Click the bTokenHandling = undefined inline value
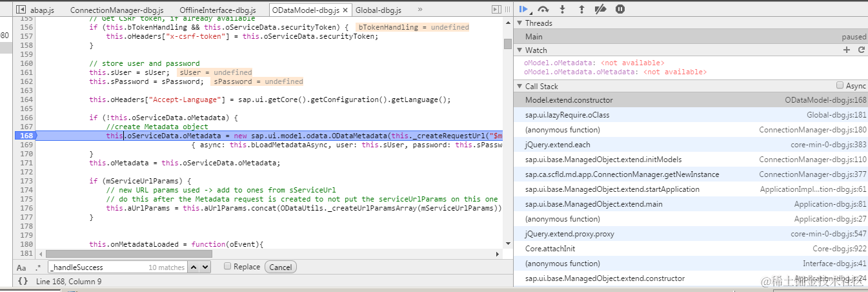The image size is (868, 292). [414, 27]
